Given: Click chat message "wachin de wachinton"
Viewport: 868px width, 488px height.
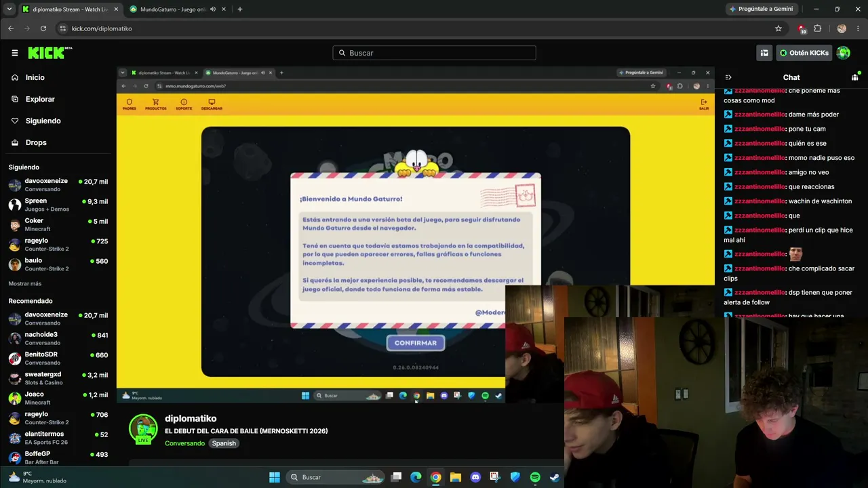Looking at the screenshot, I should [x=820, y=201].
